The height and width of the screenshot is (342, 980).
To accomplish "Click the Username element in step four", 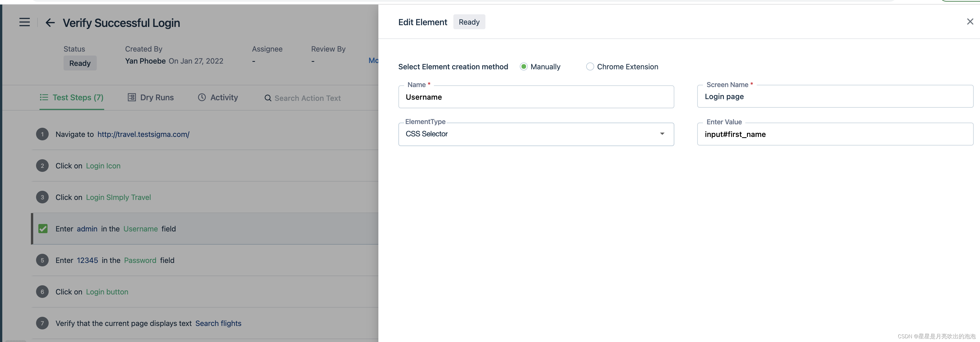I will (140, 229).
